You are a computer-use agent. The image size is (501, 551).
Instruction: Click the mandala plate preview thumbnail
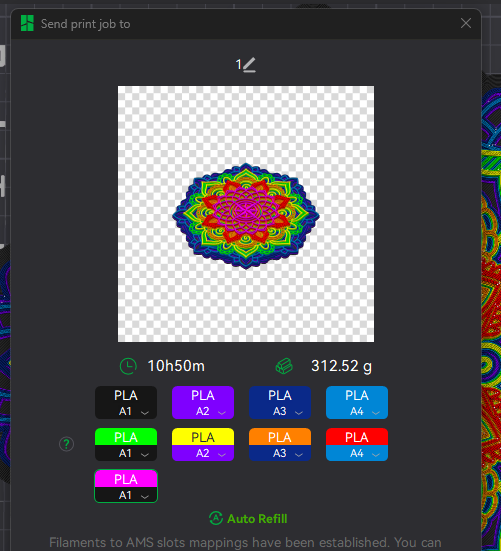[x=246, y=214]
